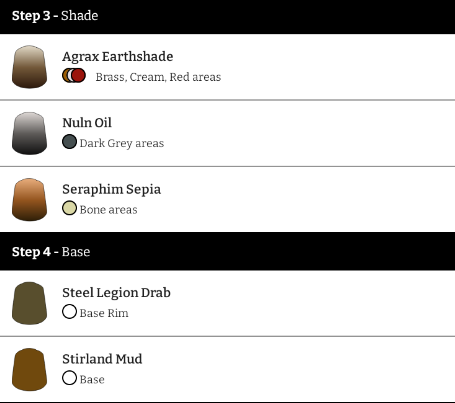Collapse the Step 4 - Base header
This screenshot has width=455, height=403.
point(227,251)
